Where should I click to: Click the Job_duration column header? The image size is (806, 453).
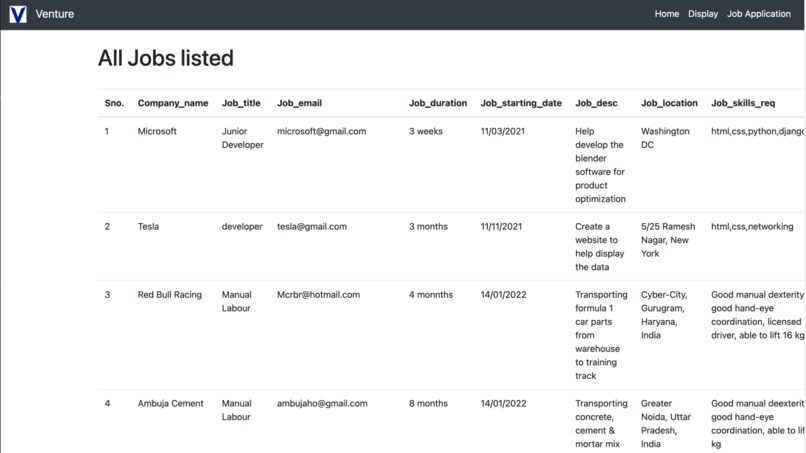[x=438, y=103]
